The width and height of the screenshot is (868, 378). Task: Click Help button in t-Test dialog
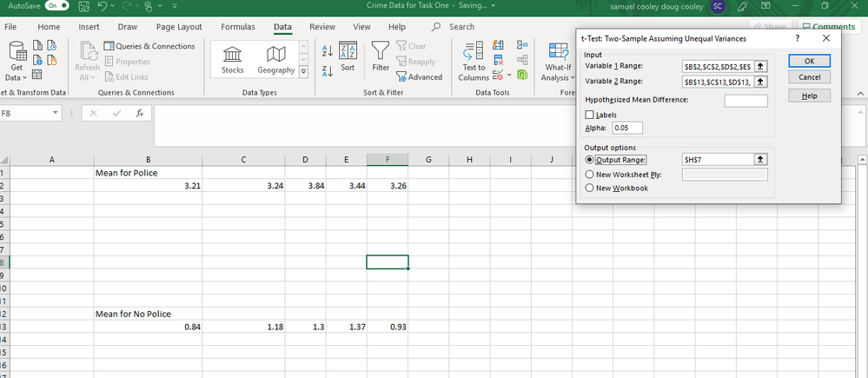(x=809, y=96)
